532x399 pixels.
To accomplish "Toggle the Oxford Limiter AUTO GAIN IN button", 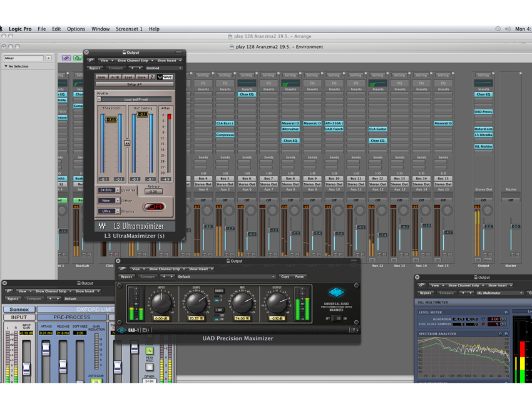I will pos(96,381).
